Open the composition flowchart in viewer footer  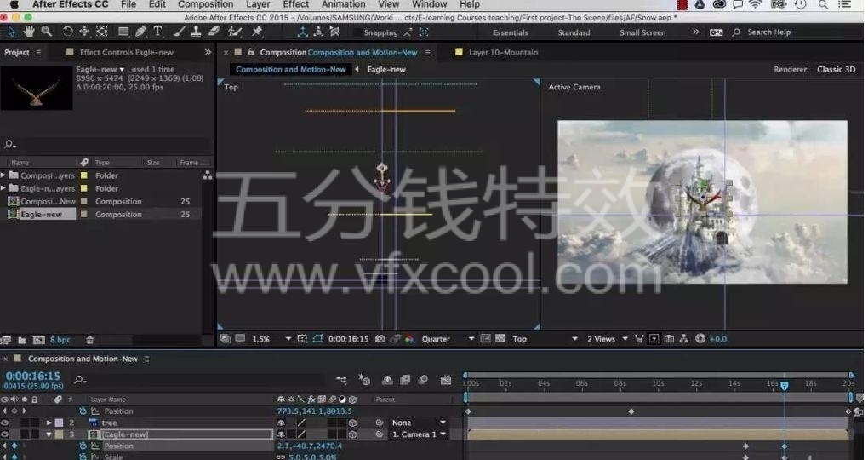pos(683,339)
